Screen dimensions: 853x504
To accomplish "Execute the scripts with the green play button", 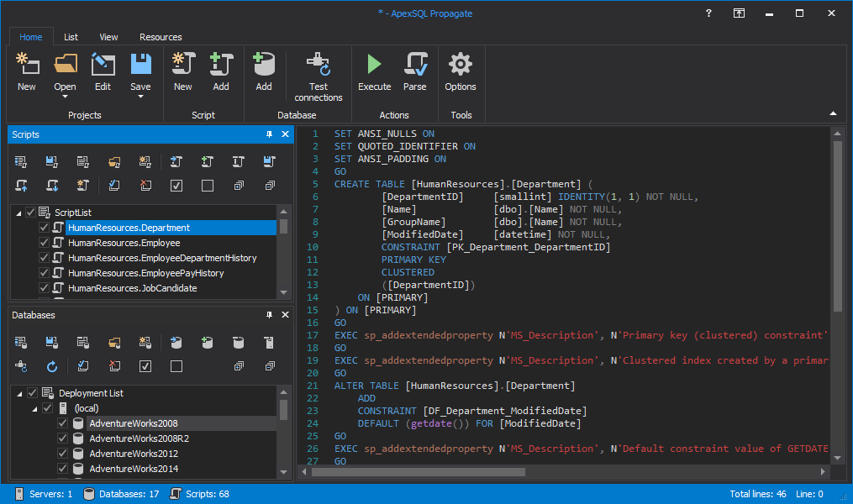I will click(x=374, y=71).
